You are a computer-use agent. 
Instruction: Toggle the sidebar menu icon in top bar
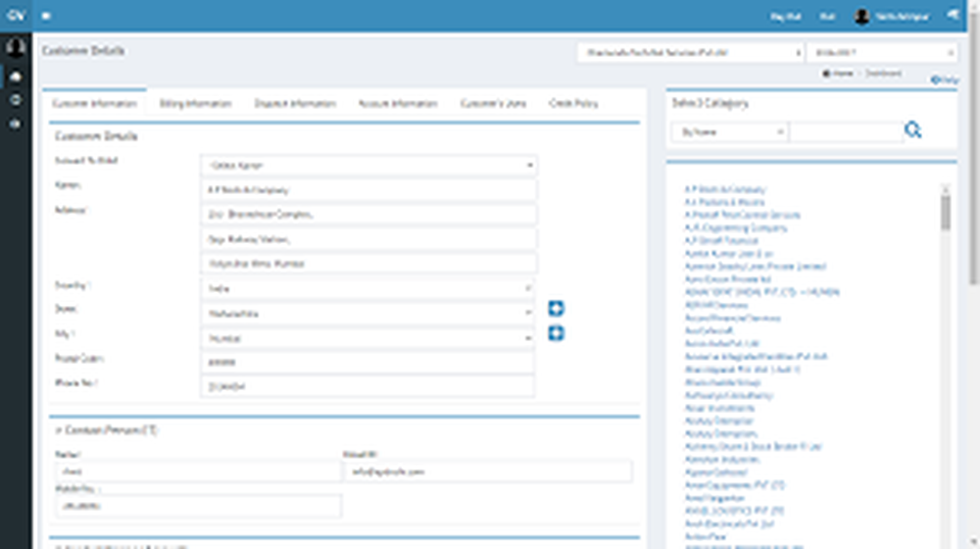pos(46,17)
